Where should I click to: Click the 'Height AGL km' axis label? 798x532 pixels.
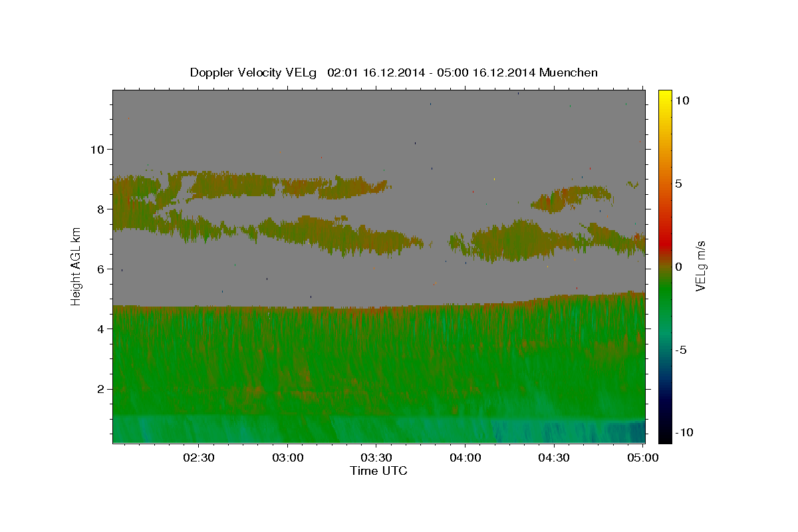pos(76,266)
